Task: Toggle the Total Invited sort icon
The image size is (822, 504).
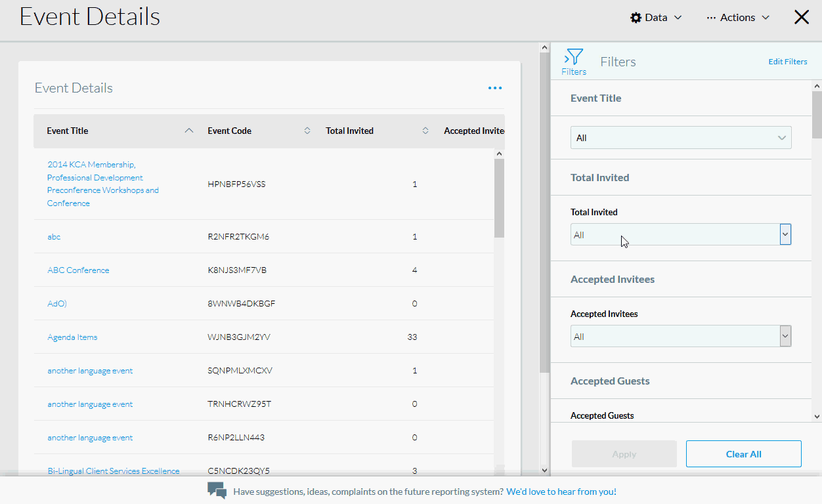Action: tap(425, 131)
